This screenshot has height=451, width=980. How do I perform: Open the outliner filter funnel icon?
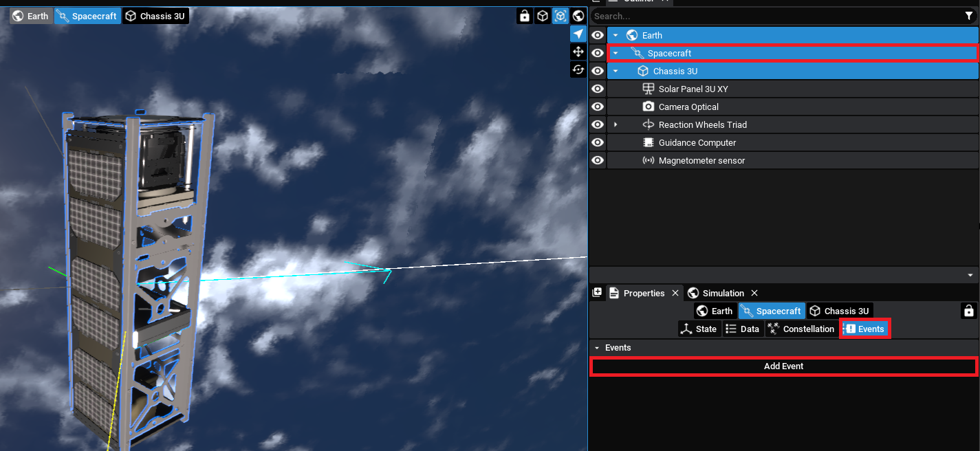click(969, 16)
